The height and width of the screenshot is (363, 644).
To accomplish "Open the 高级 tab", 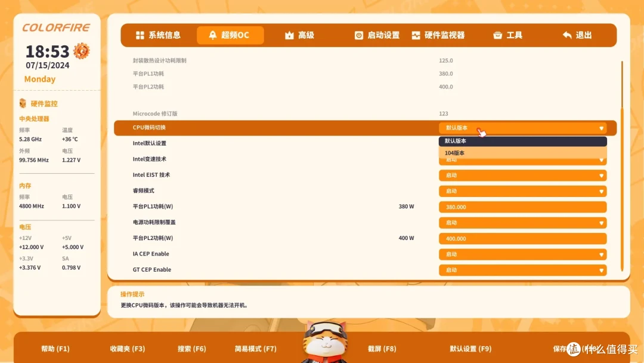I will (299, 35).
